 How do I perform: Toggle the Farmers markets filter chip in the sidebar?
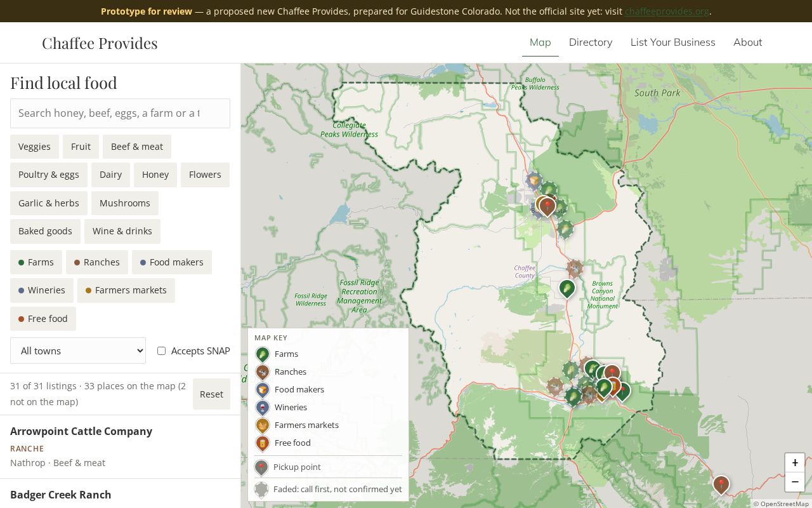click(x=126, y=290)
